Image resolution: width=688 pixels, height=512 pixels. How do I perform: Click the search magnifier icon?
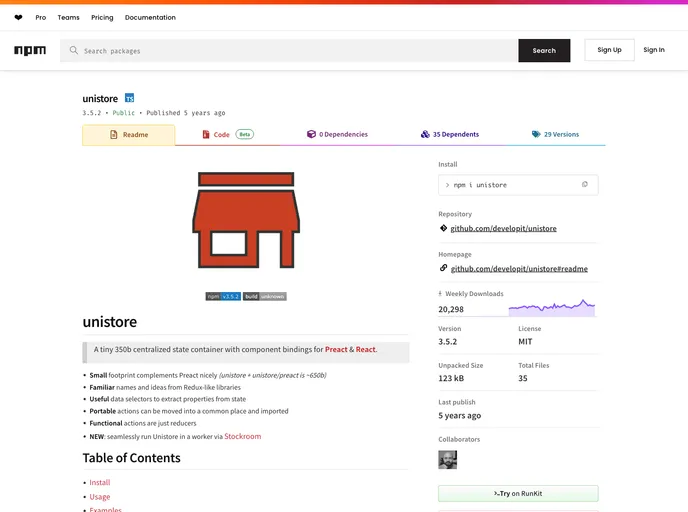tap(74, 50)
